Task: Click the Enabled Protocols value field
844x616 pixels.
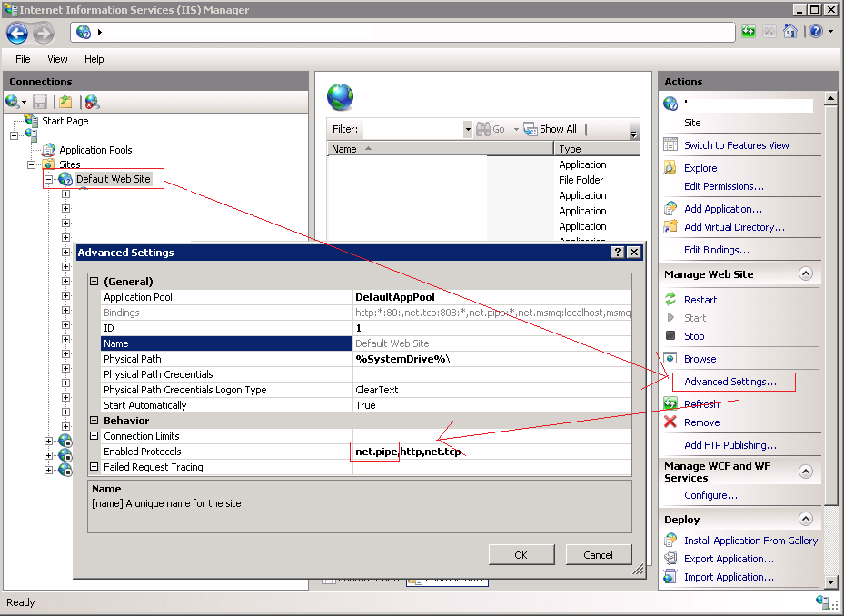Action: tap(491, 452)
